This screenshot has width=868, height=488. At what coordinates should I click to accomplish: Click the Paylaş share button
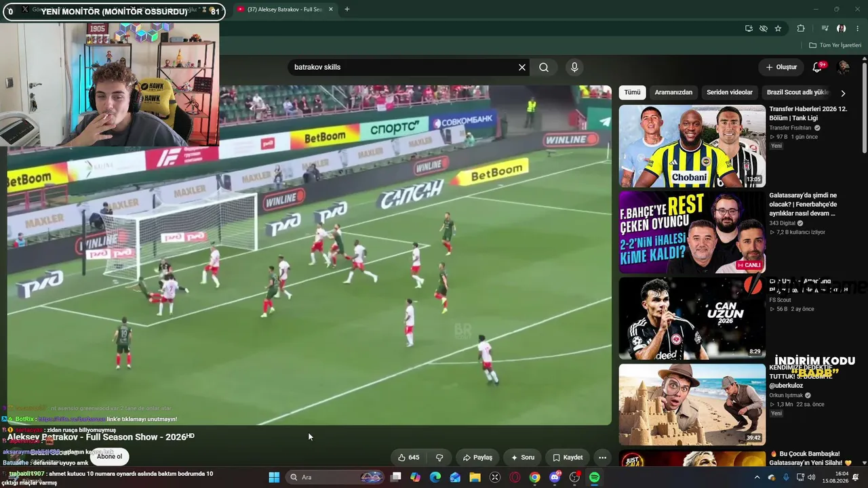click(x=477, y=457)
